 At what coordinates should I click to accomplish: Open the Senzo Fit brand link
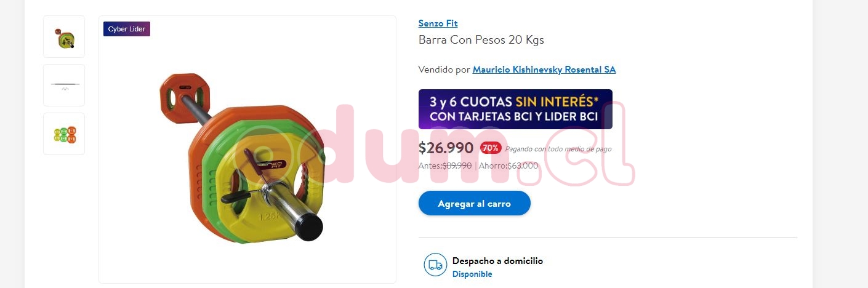438,23
